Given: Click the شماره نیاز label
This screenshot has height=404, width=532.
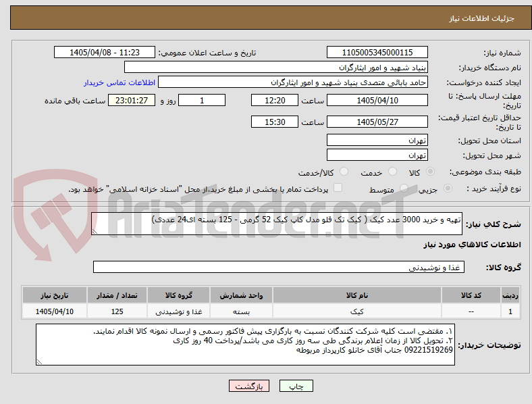Looking at the screenshot, I should coord(502,53).
